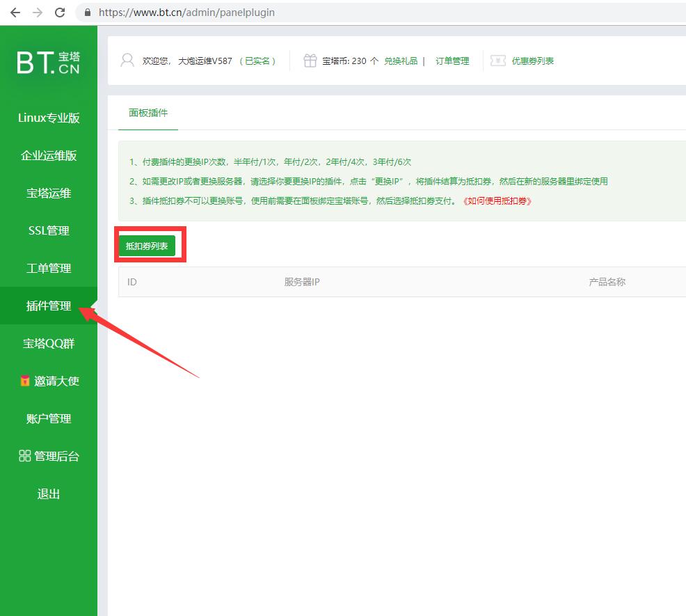Open 管理后台 sidebar item

49,456
